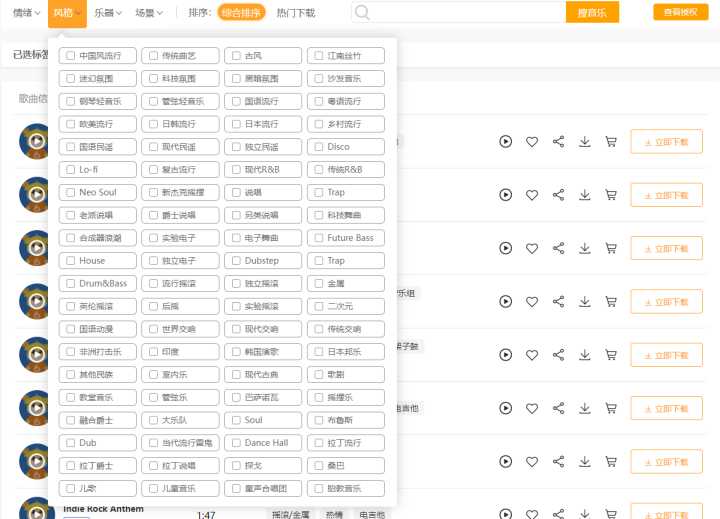Expand the 场景 (scene) filter dropdown
720x519 pixels.
click(x=150, y=13)
